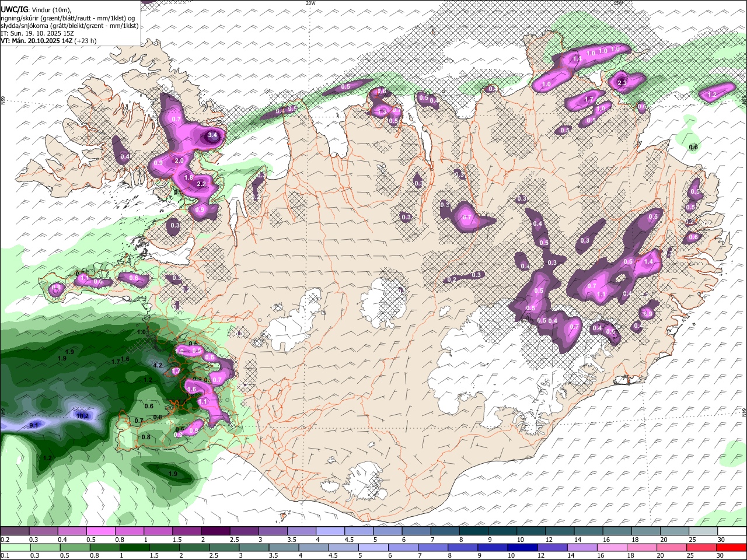Select the light violet swatch starting at 14 in rain legend

[x=582, y=547]
